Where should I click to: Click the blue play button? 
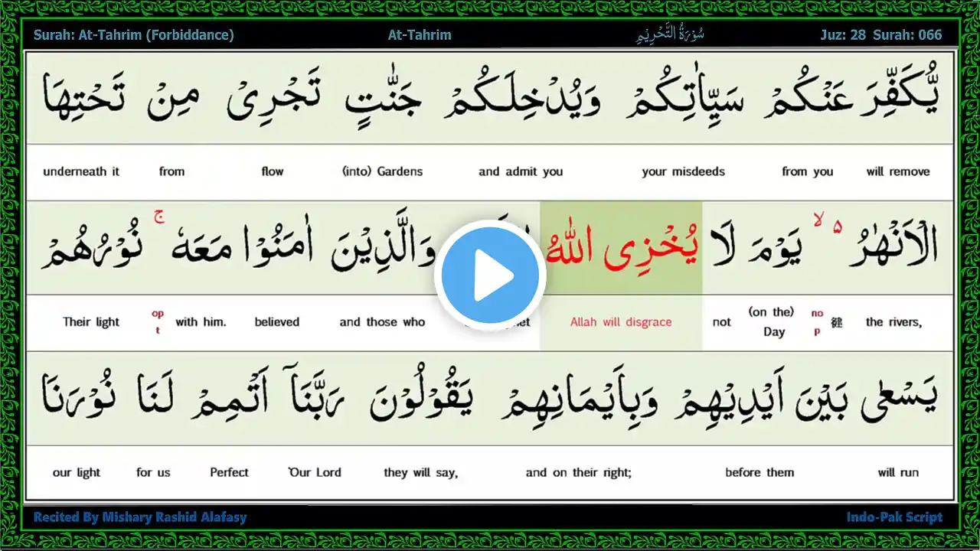click(490, 276)
